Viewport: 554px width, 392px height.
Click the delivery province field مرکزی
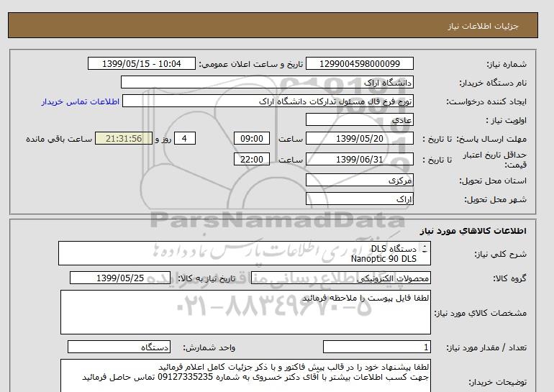point(359,180)
